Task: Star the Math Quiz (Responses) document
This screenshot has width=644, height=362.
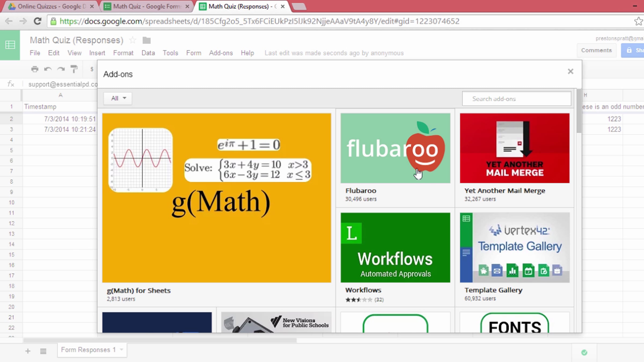Action: (133, 40)
